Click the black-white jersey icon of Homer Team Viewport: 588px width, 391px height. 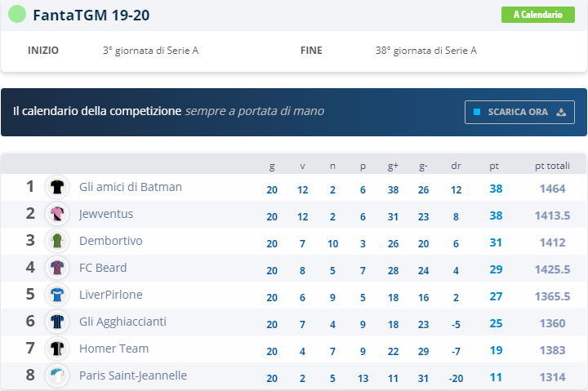point(57,349)
